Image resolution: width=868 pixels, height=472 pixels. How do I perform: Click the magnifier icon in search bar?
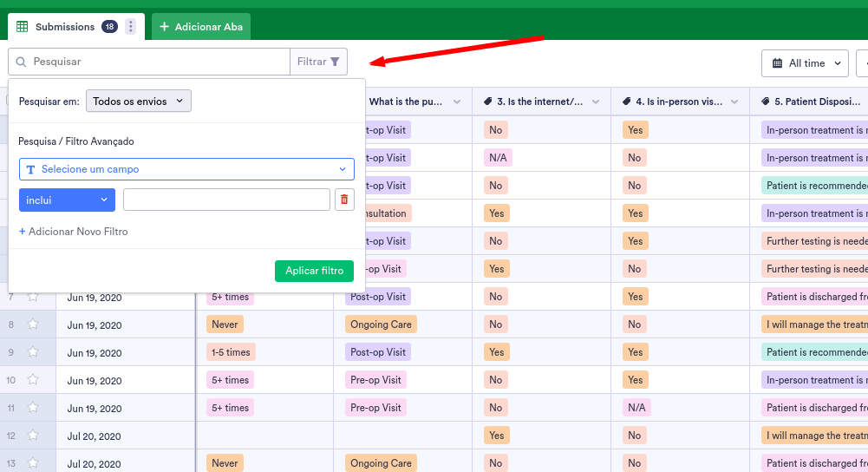pyautogui.click(x=22, y=62)
